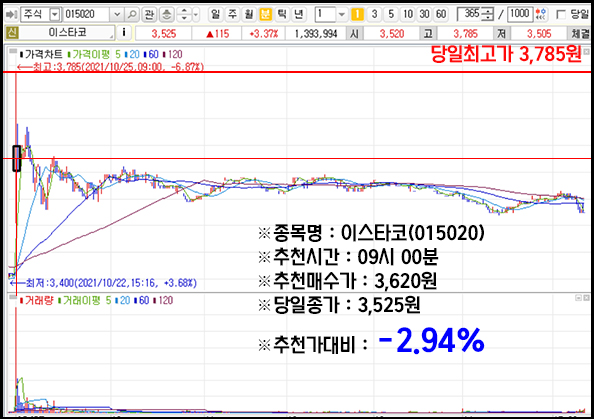This screenshot has width=594, height=419.
Task: Select the 틱 tick chart tab
Action: [x=282, y=14]
